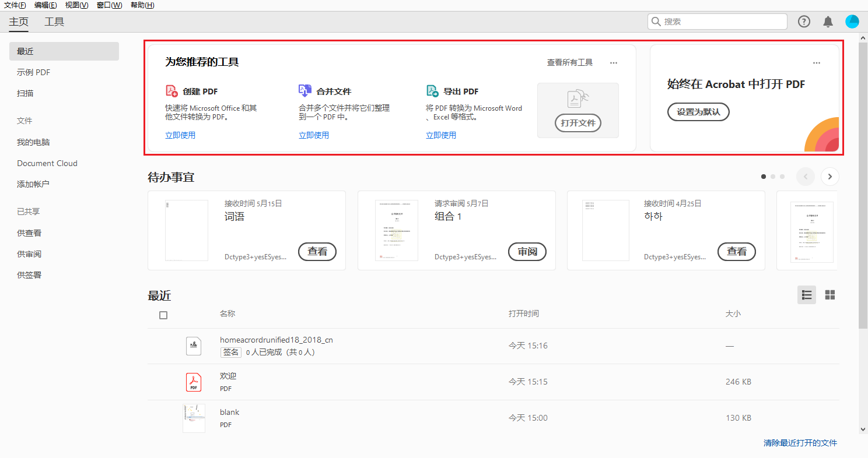The width and height of the screenshot is (868, 458).
Task: Click the search magnifier icon
Action: click(656, 22)
